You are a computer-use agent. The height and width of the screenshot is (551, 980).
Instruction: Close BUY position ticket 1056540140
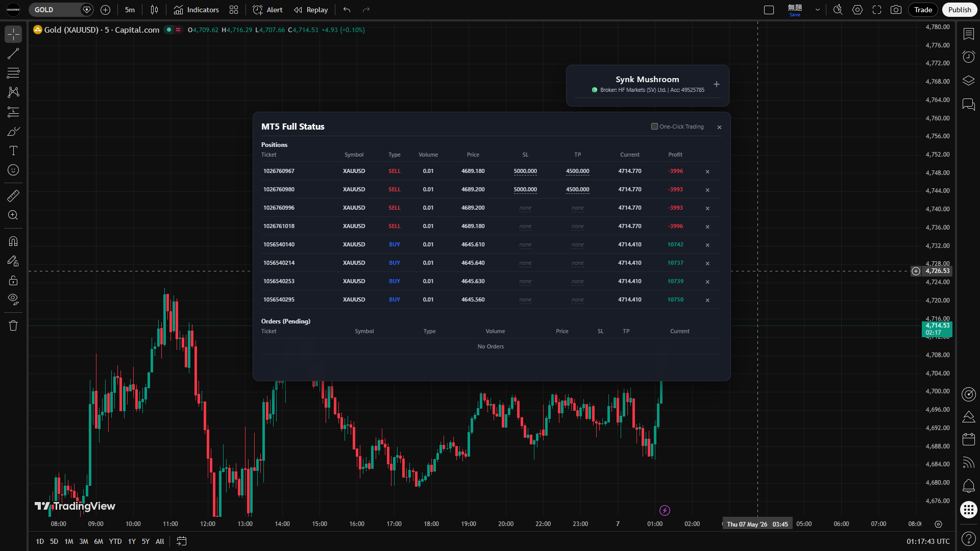[x=707, y=245]
